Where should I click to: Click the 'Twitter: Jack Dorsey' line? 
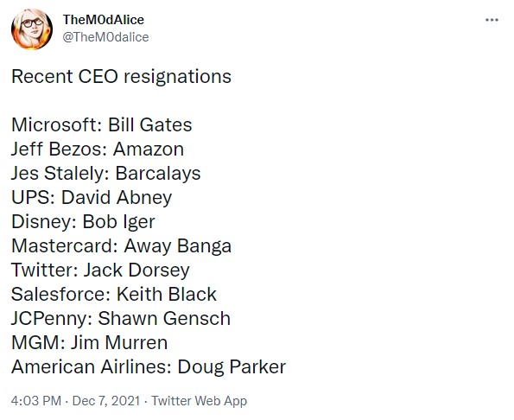(x=100, y=270)
